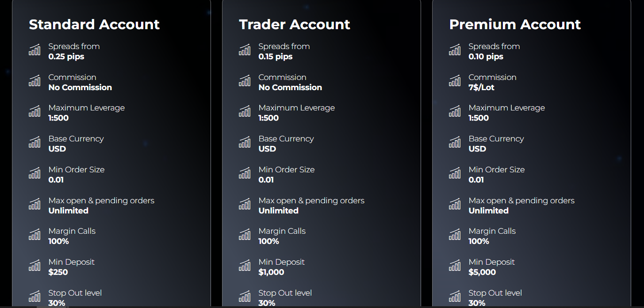This screenshot has height=308, width=644.
Task: Click chart icon beside Premium Stop Out level
Action: (455, 297)
